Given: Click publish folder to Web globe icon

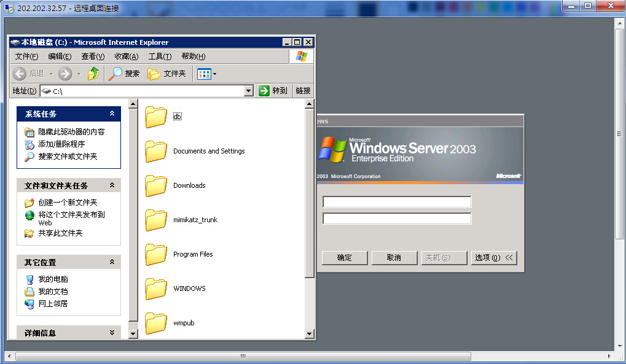Looking at the screenshot, I should click(x=29, y=215).
